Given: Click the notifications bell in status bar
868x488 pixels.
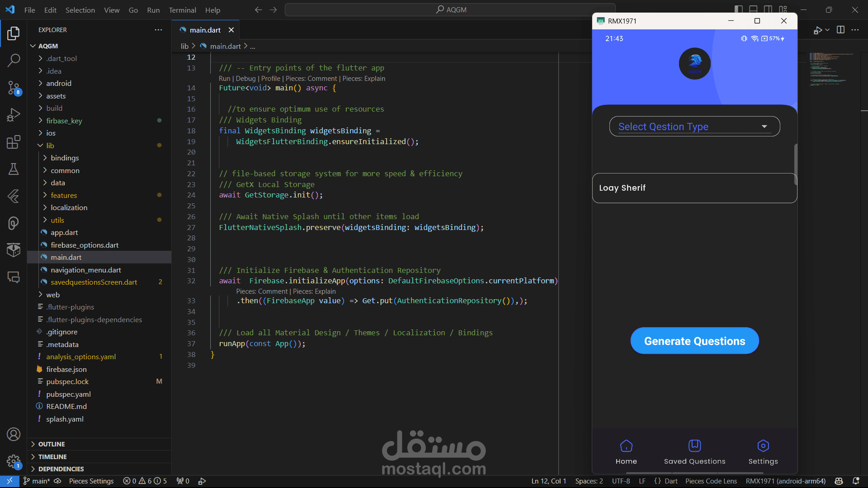Looking at the screenshot, I should click(856, 481).
